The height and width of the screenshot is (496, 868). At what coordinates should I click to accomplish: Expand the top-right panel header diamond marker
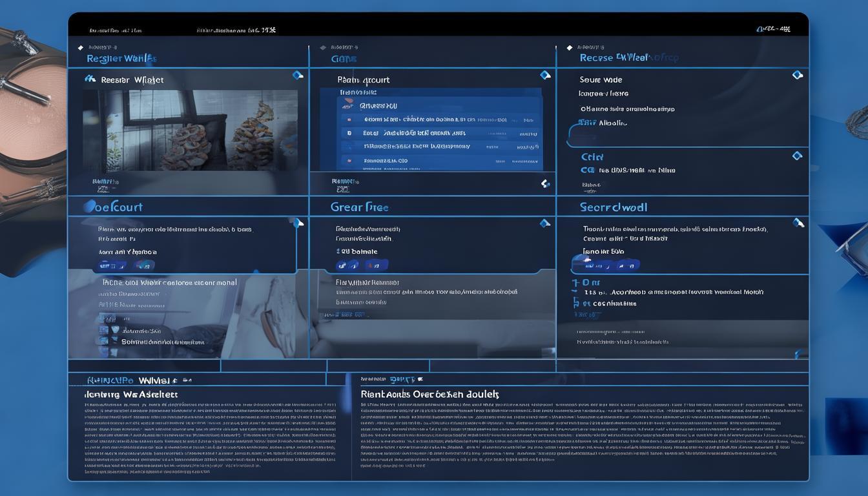(569, 48)
